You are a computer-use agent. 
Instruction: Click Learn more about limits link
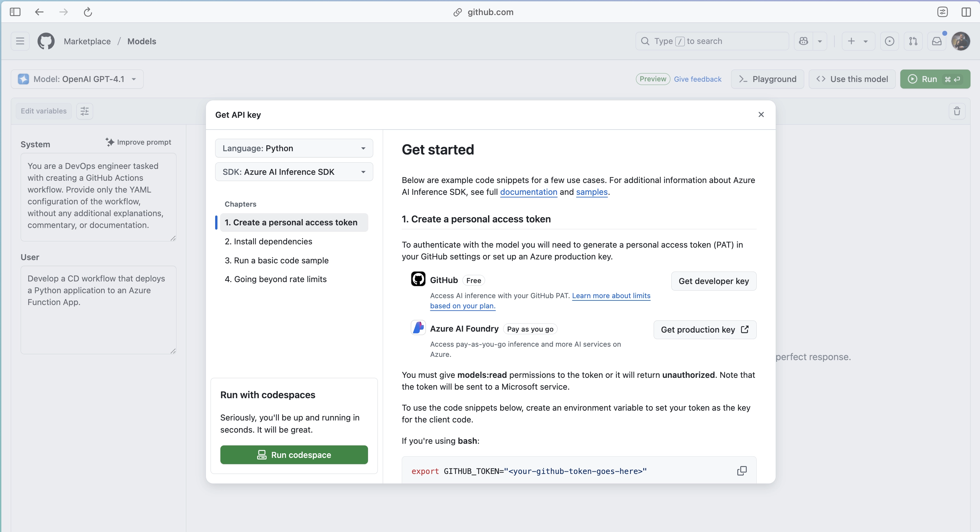pyautogui.click(x=611, y=296)
